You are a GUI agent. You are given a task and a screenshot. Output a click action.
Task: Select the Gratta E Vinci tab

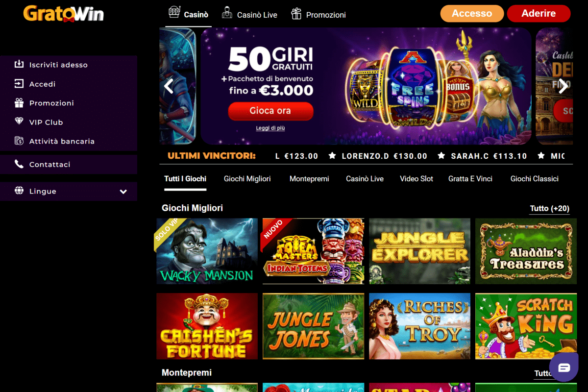tap(470, 179)
